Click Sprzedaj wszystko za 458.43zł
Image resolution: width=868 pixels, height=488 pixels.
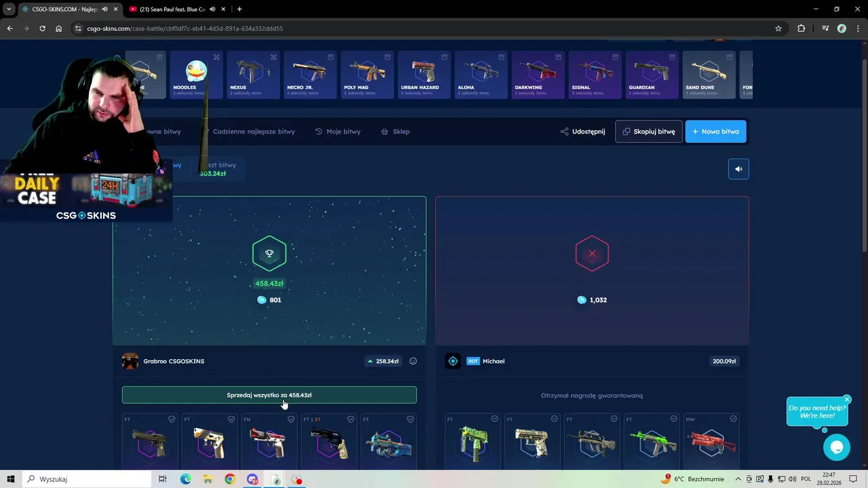pos(269,395)
